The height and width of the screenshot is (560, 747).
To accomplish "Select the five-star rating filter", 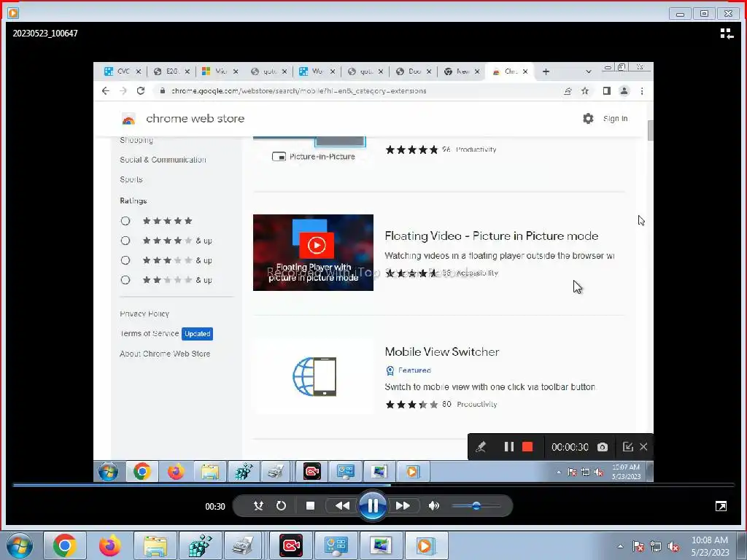I will [125, 221].
